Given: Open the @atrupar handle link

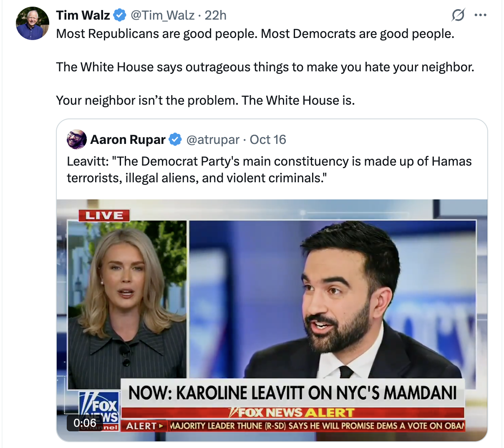Looking at the screenshot, I should (x=213, y=139).
